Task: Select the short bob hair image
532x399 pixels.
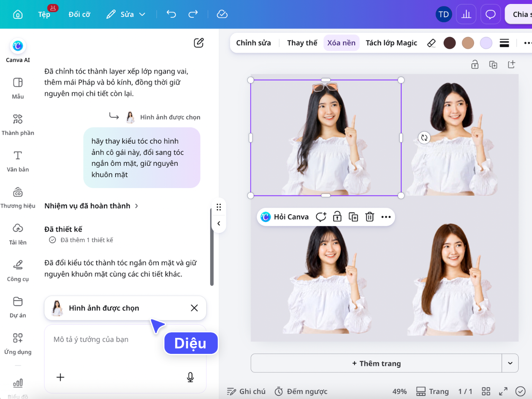Action: (x=452, y=138)
